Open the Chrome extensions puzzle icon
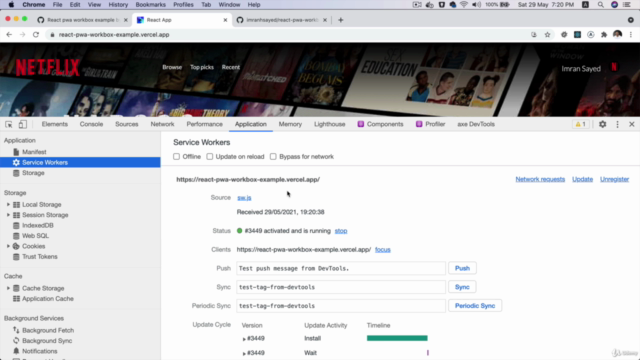Screen dimensions: 640x360 [604, 35]
